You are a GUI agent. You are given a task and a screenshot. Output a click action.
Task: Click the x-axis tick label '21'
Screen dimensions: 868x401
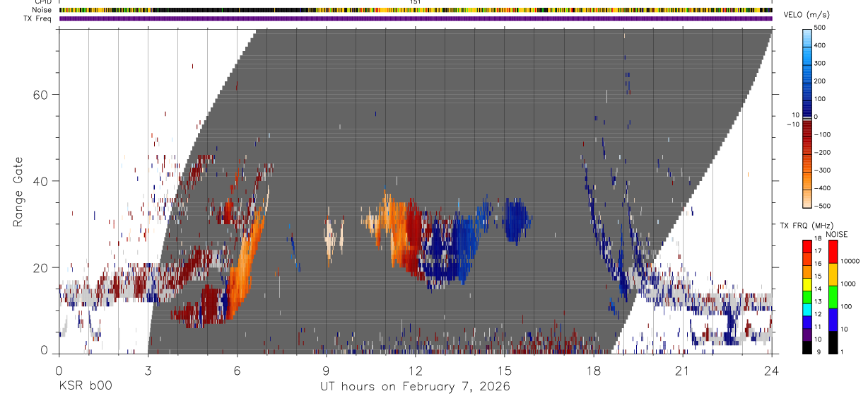[x=683, y=370]
